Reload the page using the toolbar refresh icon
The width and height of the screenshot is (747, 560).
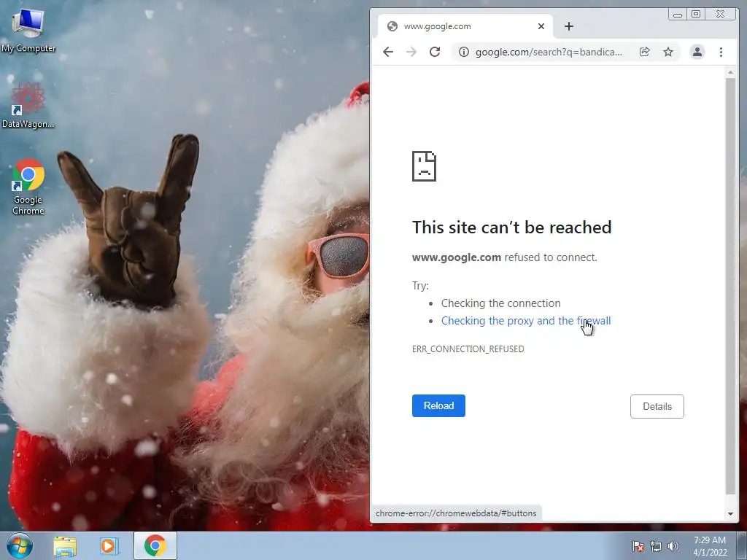point(435,52)
